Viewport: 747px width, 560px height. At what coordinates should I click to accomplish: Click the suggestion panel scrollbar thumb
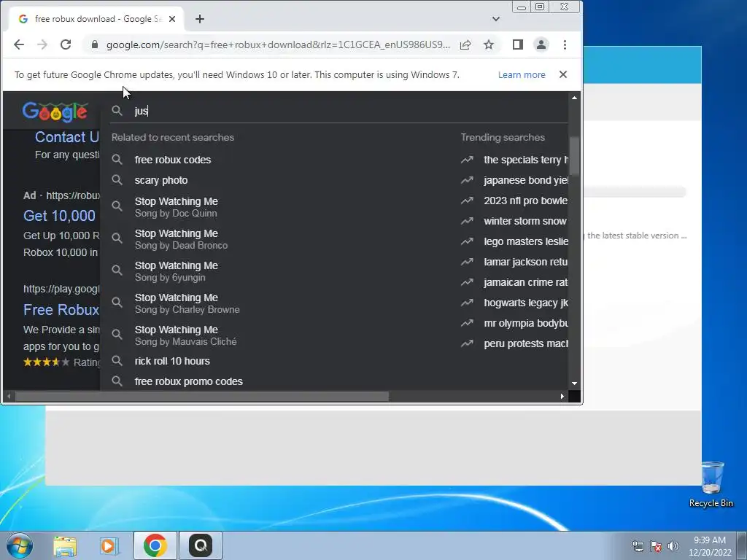(x=574, y=156)
